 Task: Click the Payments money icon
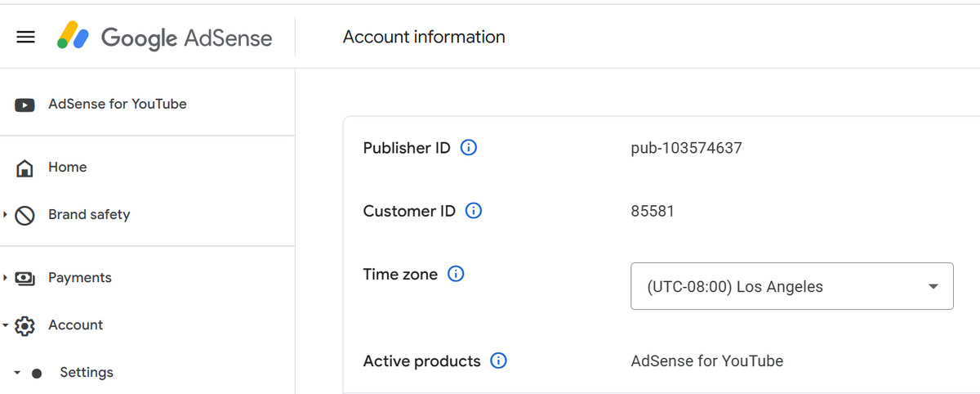[24, 278]
